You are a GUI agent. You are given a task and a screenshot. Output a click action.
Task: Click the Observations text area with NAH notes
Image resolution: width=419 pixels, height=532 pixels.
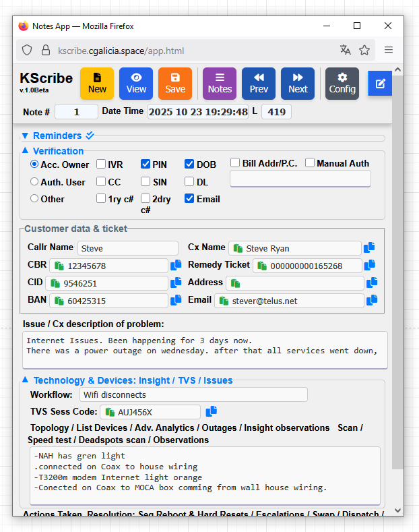205,475
